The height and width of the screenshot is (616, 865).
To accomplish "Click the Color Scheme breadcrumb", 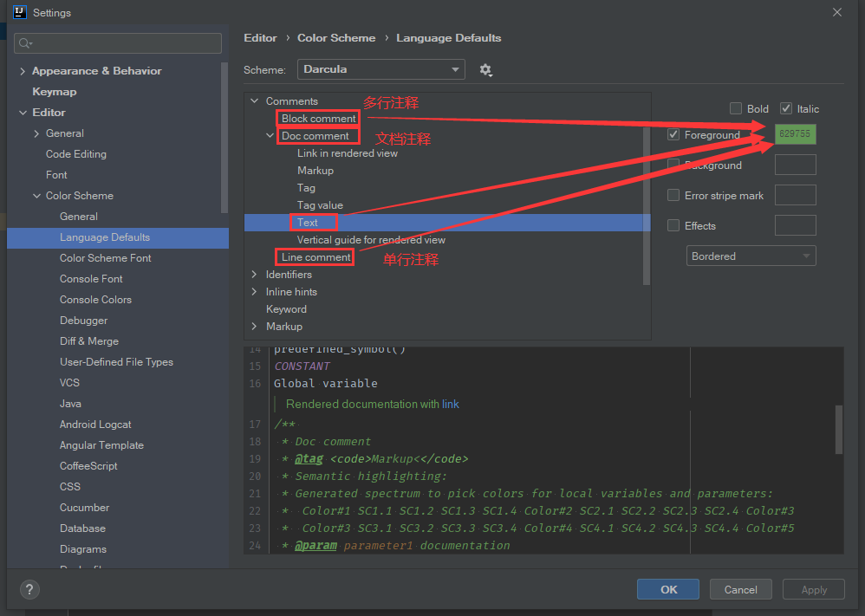I will pos(336,38).
